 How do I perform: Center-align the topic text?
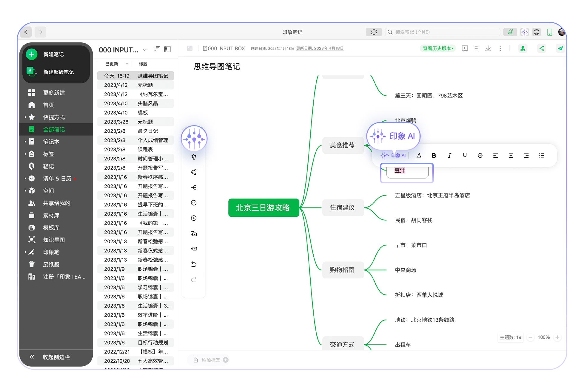click(511, 155)
